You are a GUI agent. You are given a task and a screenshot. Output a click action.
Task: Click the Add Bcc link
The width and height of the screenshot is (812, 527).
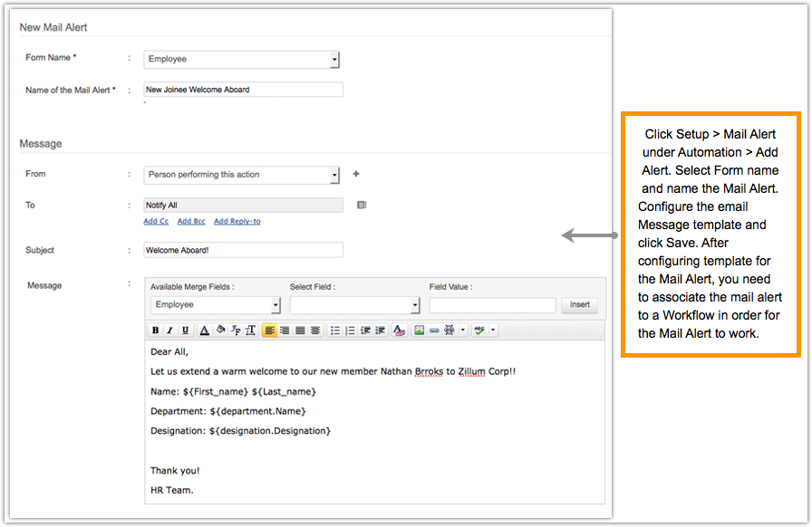click(190, 221)
